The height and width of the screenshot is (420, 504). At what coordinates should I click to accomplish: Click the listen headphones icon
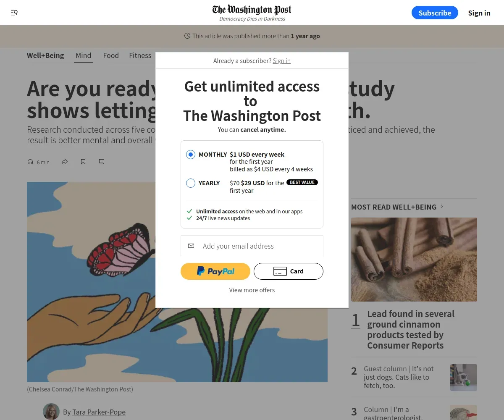click(x=30, y=162)
